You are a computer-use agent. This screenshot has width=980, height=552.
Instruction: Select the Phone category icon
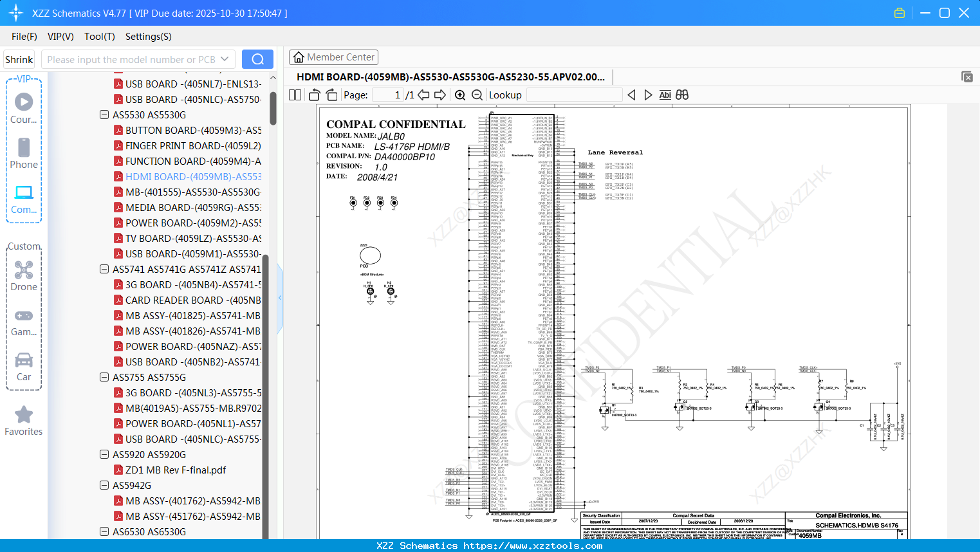pos(24,154)
